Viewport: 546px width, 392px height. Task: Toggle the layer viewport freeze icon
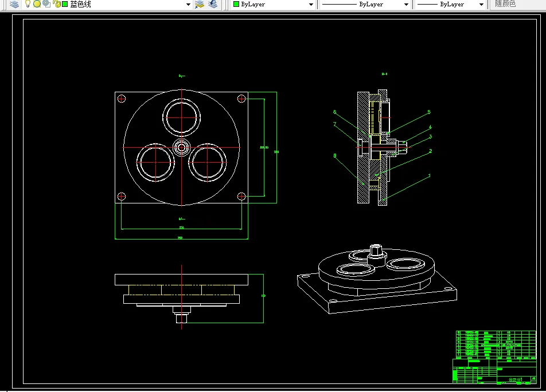coord(46,4)
